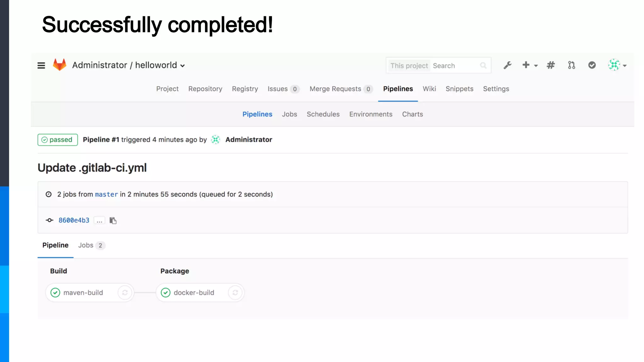The image size is (644, 362).
Task: Open the Issues tab
Action: [283, 89]
